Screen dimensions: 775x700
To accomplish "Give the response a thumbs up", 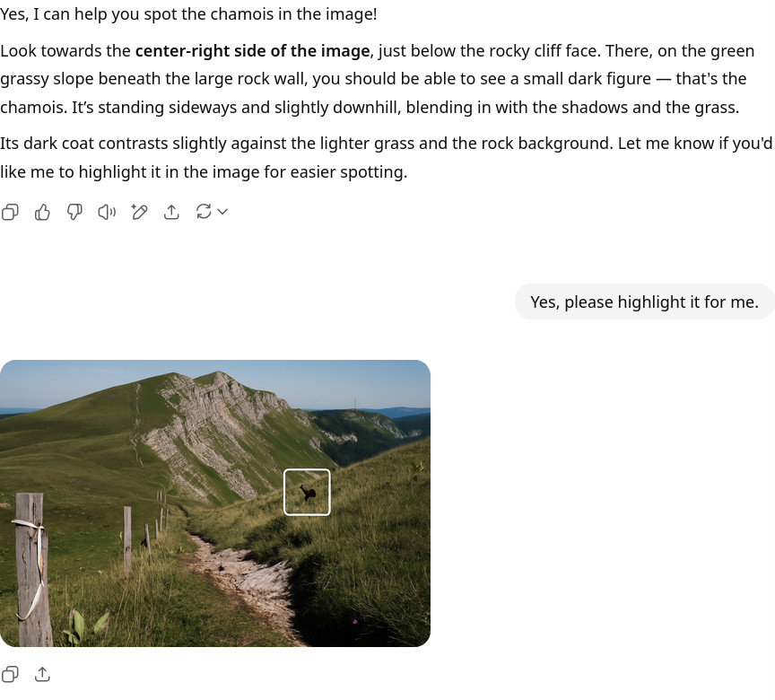I will click(x=42, y=212).
